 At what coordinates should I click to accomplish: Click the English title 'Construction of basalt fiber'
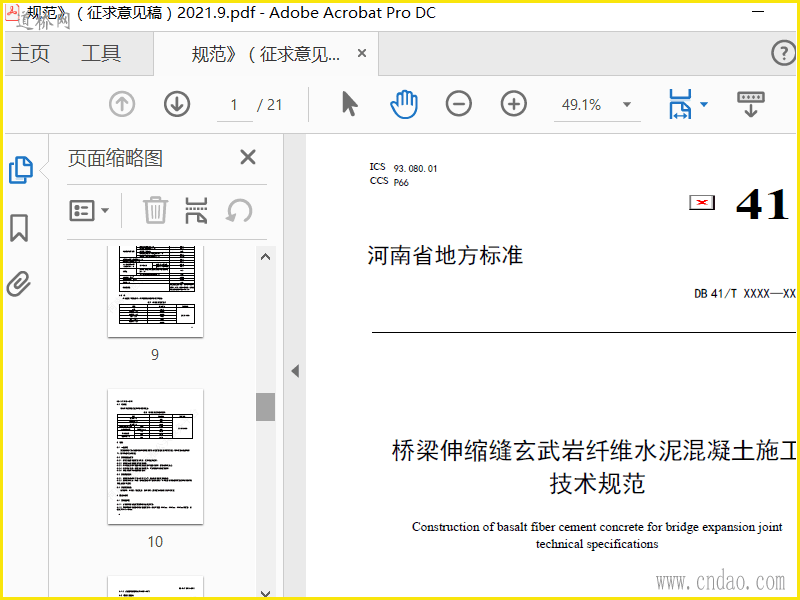click(597, 527)
